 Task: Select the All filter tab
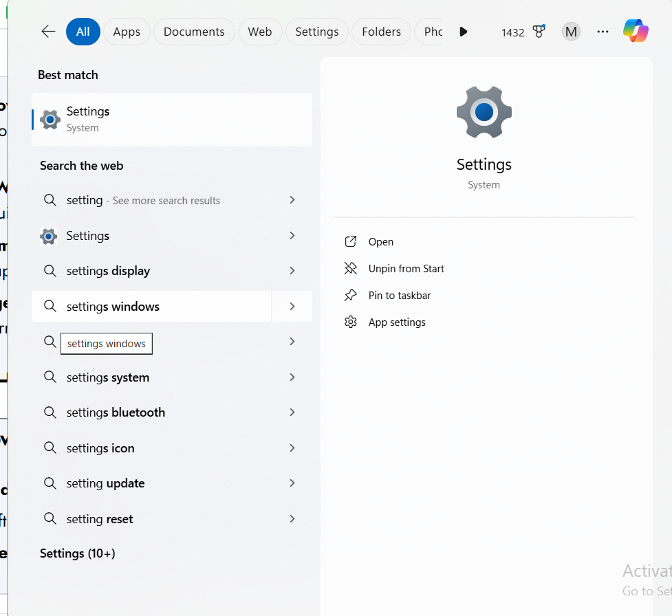coord(83,32)
